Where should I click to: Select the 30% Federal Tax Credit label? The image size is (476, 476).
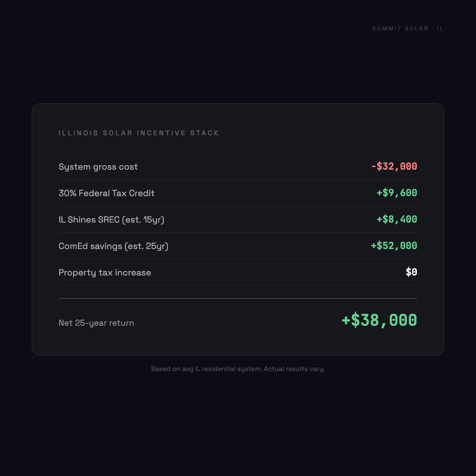(x=107, y=193)
